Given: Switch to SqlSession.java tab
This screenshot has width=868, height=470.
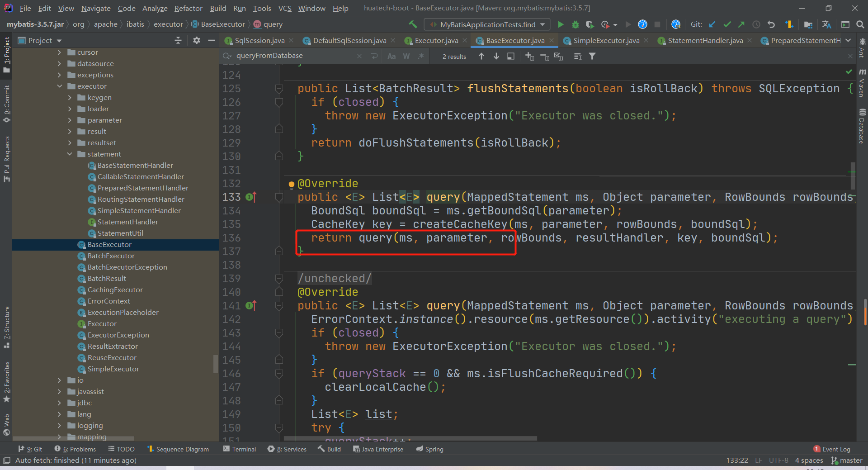Looking at the screenshot, I should (259, 40).
